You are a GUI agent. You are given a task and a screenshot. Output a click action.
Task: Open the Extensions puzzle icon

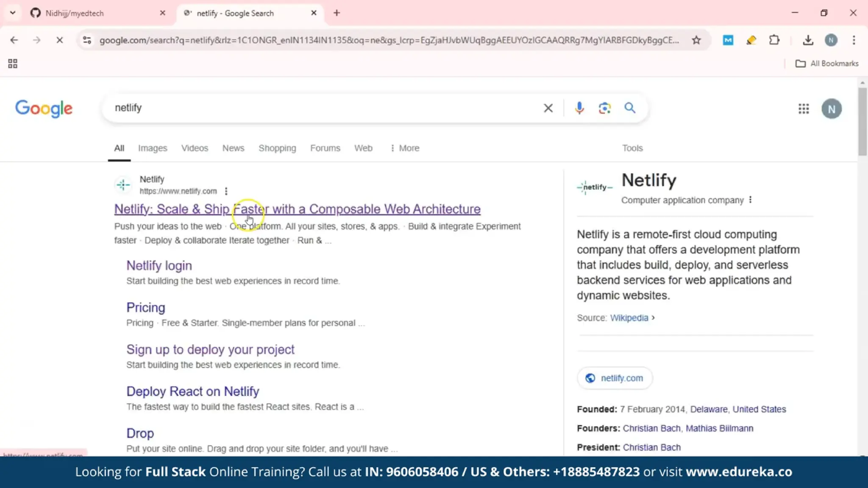[774, 40]
